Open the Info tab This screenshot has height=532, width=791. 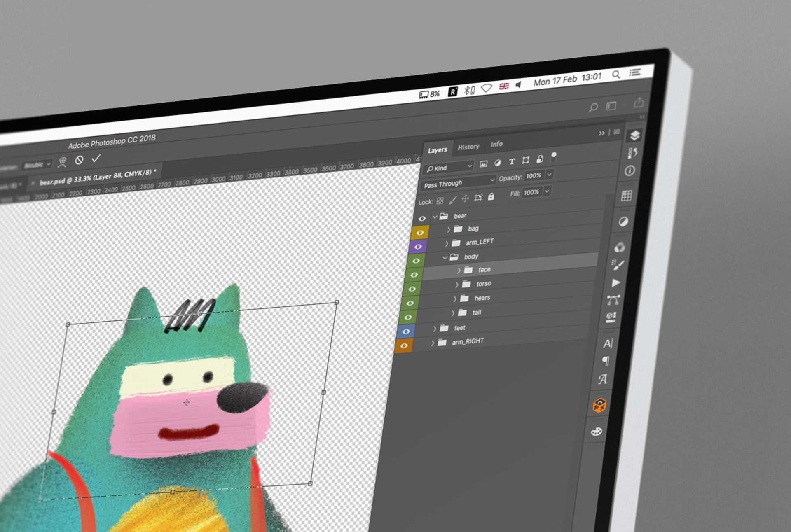pyautogui.click(x=496, y=144)
